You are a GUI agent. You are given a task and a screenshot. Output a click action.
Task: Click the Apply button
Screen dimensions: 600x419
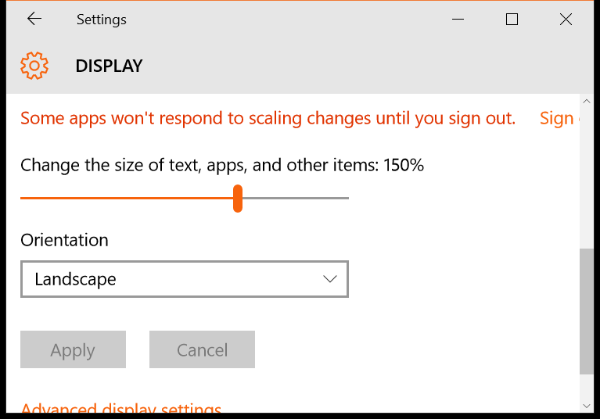click(x=73, y=349)
